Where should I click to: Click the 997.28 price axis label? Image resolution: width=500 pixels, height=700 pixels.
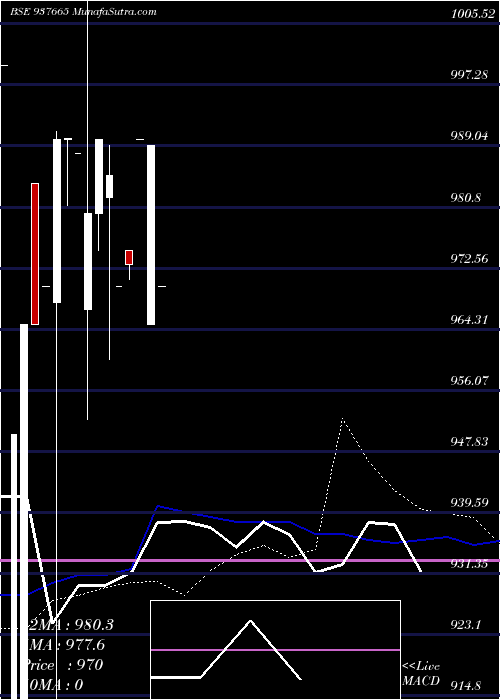(x=469, y=75)
